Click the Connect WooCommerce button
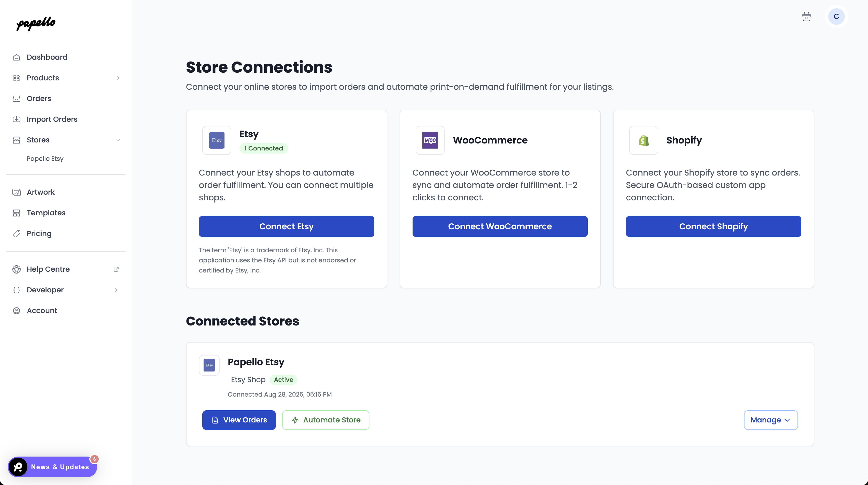Viewport: 868px width, 485px height. click(500, 226)
